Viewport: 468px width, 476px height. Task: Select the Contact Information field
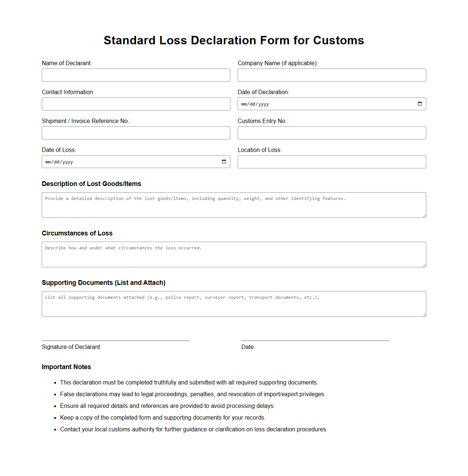pos(136,104)
